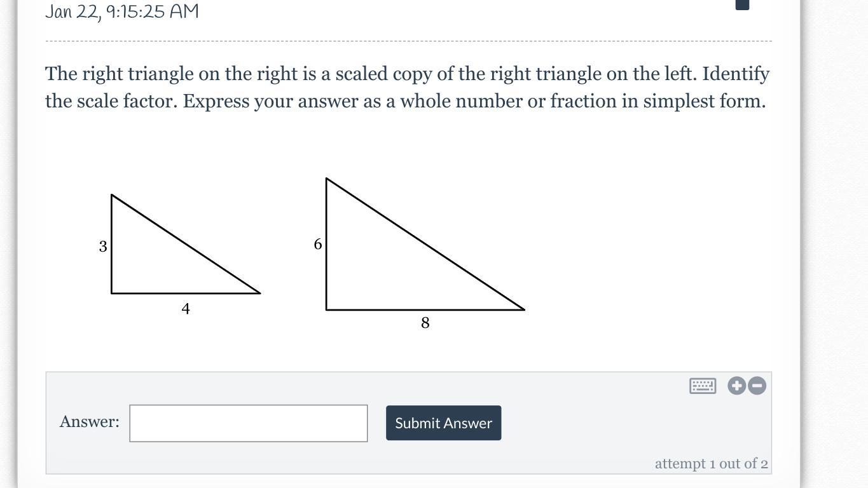Click inside the Answer input field

pos(249,423)
